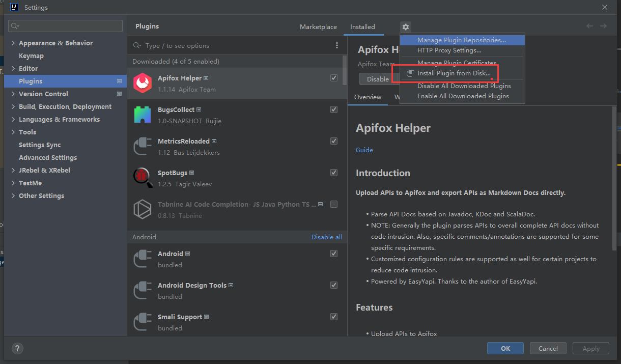Toggle the MetricsReloaded checkbox
Viewport: 621px width, 364px height.
pyautogui.click(x=334, y=141)
